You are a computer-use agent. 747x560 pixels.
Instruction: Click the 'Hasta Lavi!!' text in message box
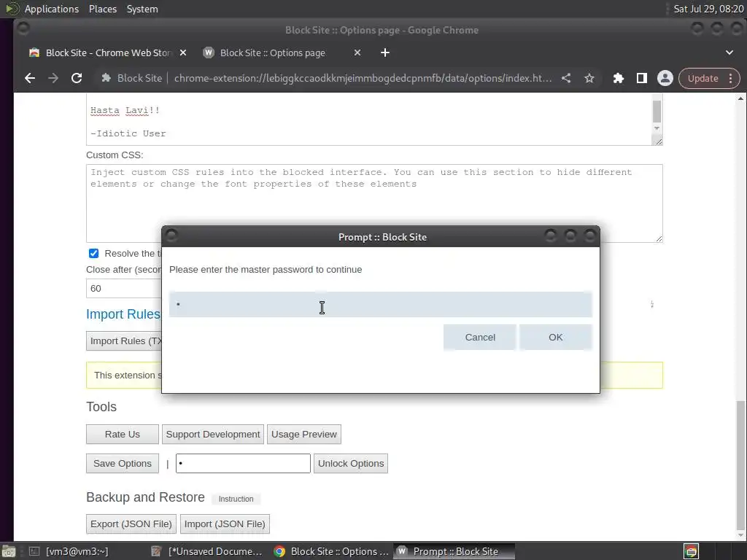[x=125, y=111]
